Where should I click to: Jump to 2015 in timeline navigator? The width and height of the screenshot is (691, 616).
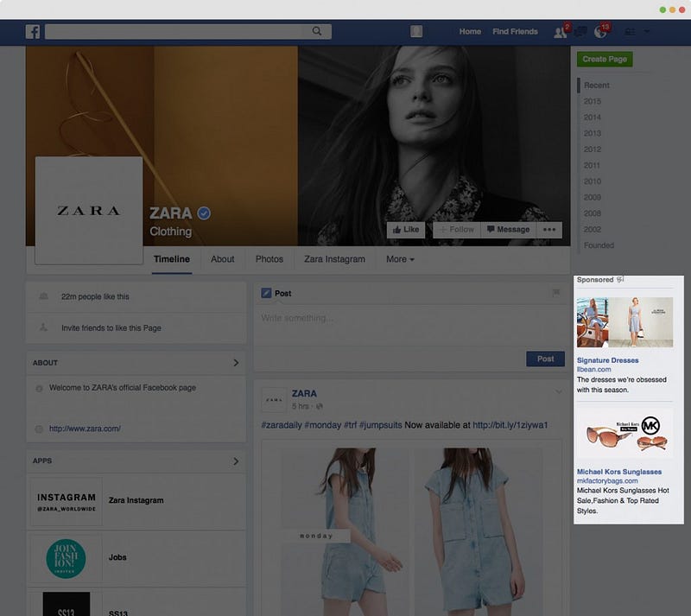pos(593,101)
